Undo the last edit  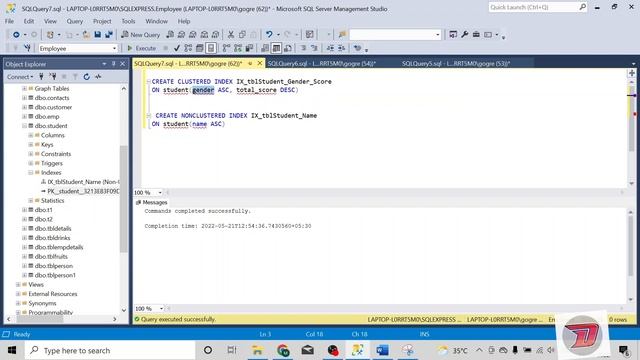pyautogui.click(x=269, y=35)
